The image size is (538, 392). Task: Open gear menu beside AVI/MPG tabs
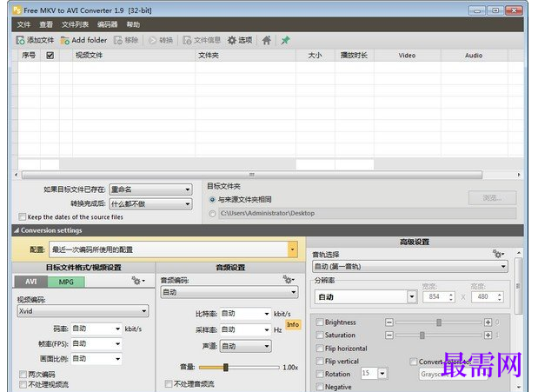138,281
